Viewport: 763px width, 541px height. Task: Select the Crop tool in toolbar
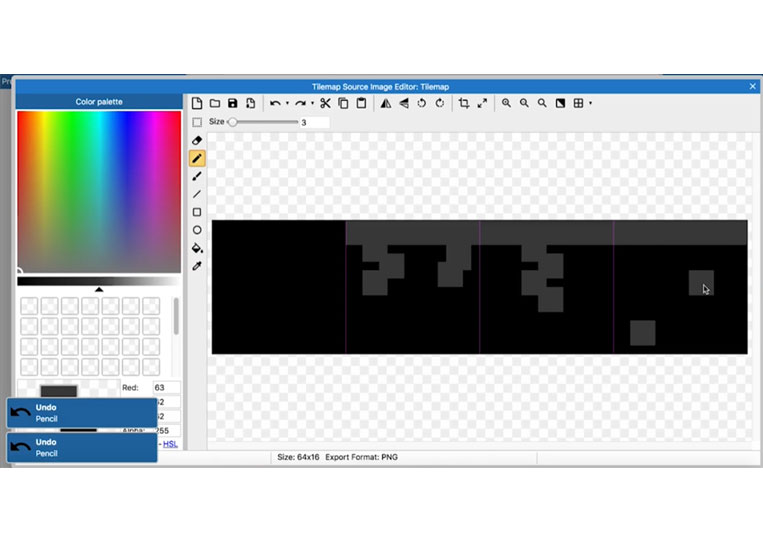[464, 103]
